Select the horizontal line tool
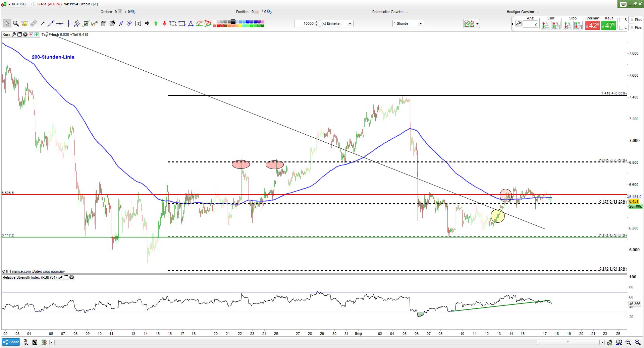 [x=60, y=23]
